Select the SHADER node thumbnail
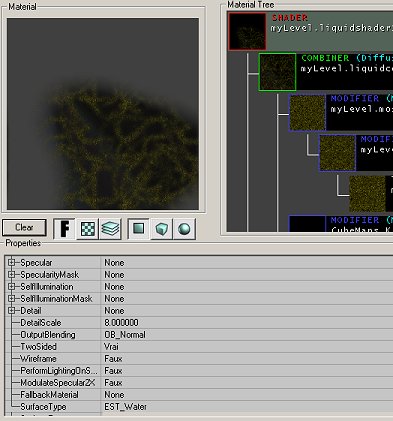This screenshot has width=393, height=421. pos(247,32)
